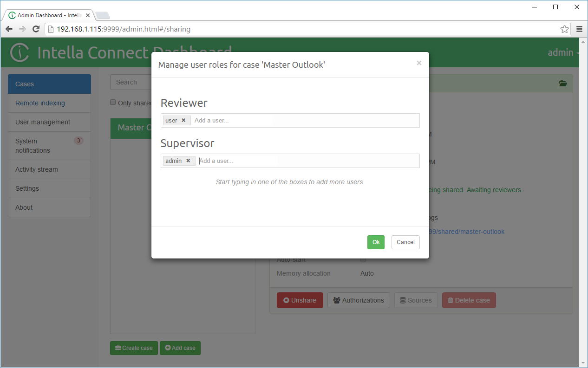Remove 'user' tag from Reviewer field

[x=183, y=121]
